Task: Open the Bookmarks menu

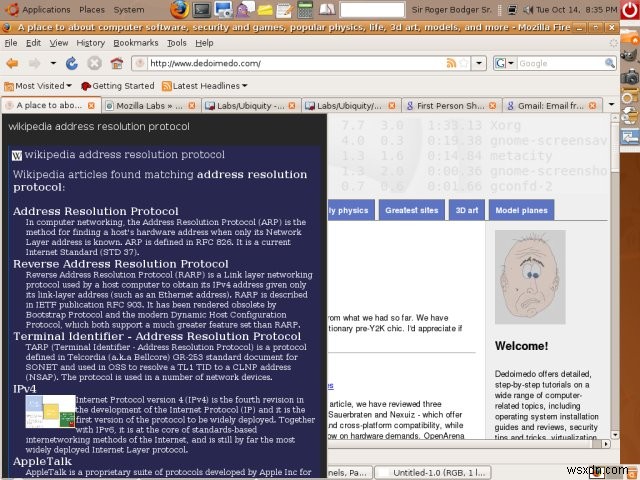Action: [x=136, y=43]
